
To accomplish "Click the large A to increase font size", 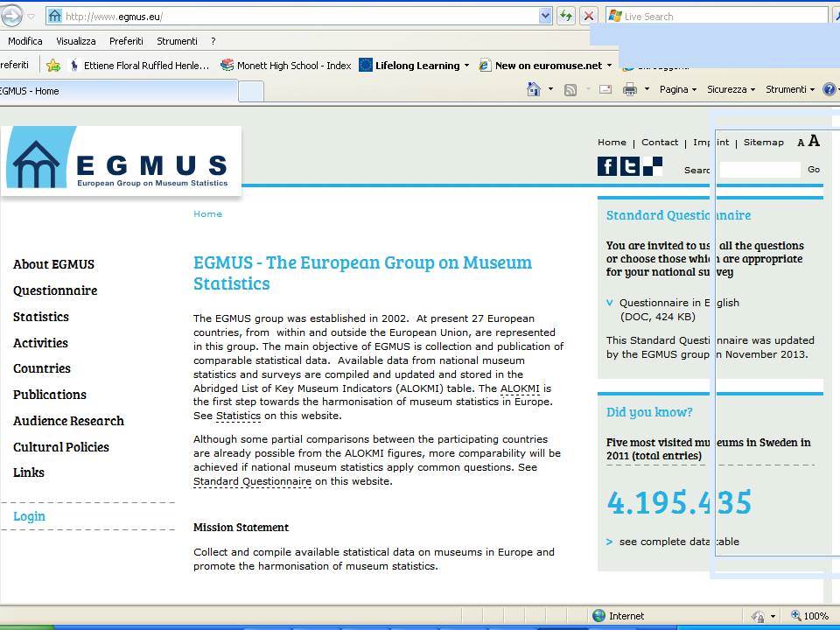I will 814,140.
